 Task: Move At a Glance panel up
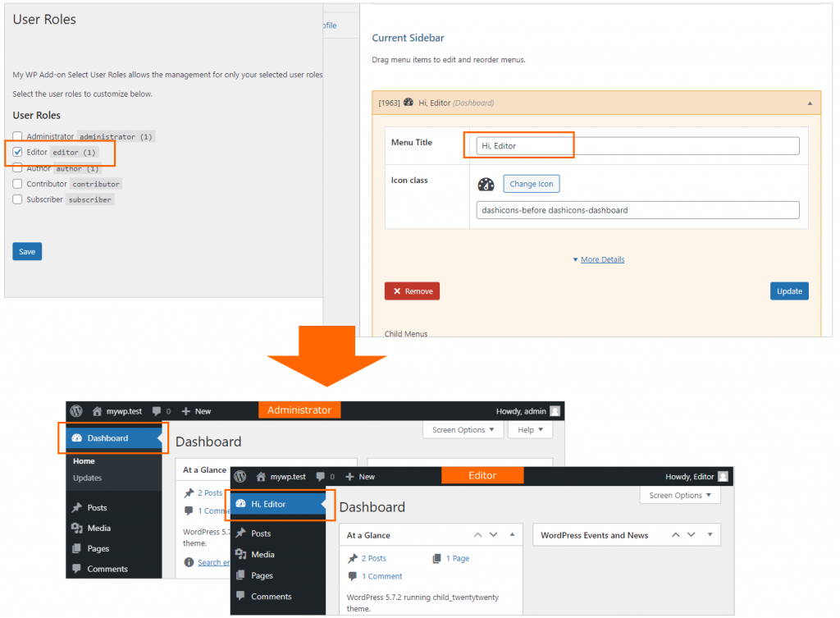tap(478, 535)
